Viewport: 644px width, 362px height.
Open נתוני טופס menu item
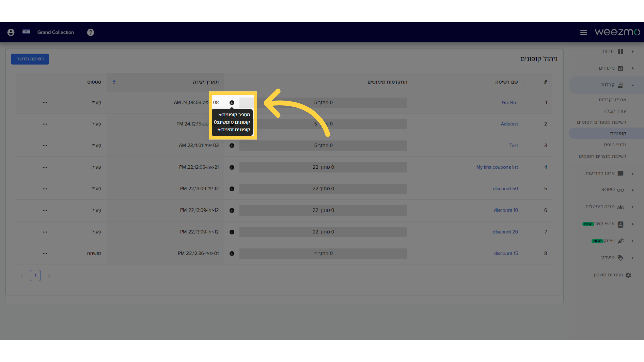tap(615, 145)
